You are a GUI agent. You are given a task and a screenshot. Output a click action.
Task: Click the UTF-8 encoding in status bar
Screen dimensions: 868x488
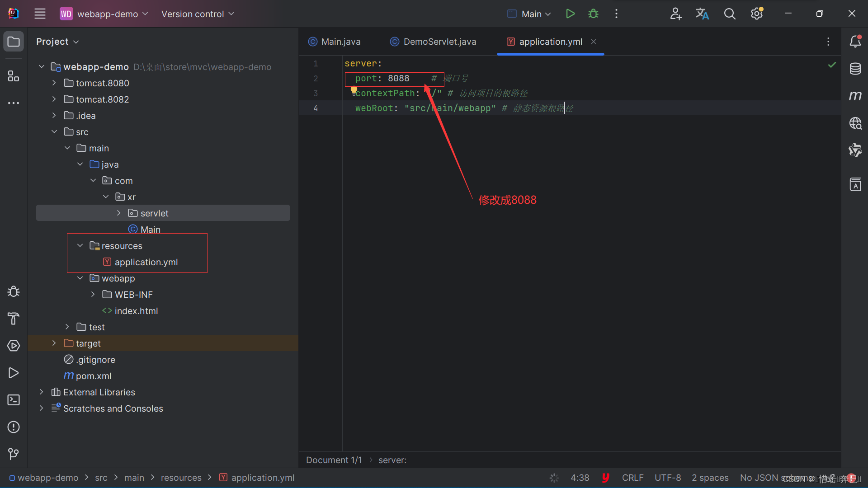click(x=667, y=478)
